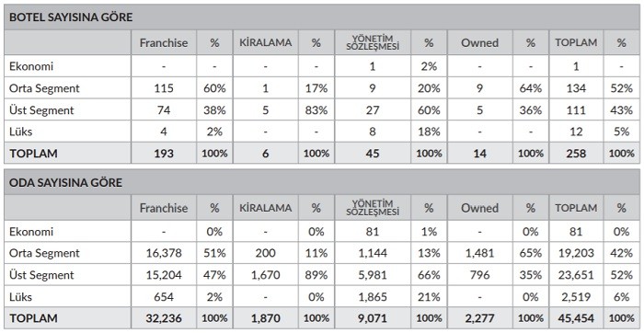Image resolution: width=644 pixels, height=333 pixels.
Task: Select the KİRALAMA header in the top table
Action: [265, 42]
